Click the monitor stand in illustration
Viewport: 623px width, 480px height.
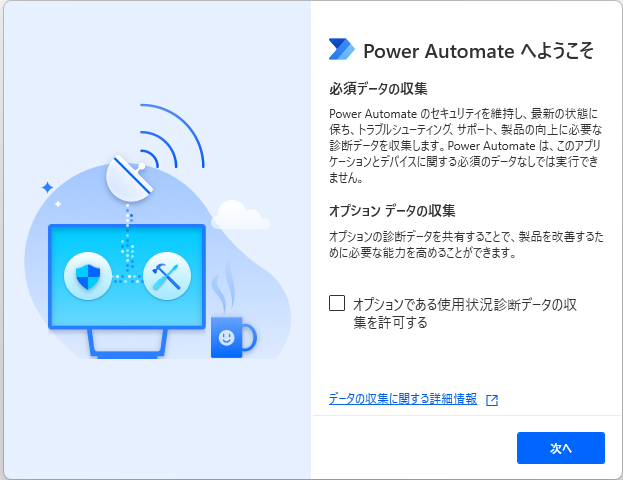[x=127, y=343]
